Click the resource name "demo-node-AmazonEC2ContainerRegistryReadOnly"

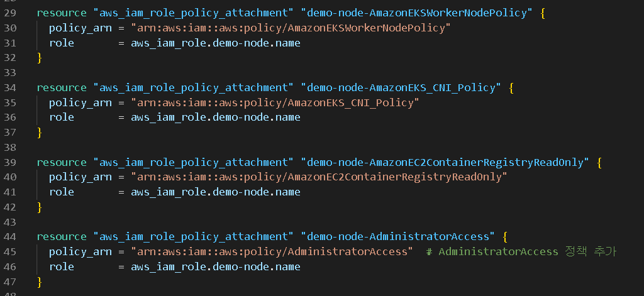pos(445,163)
